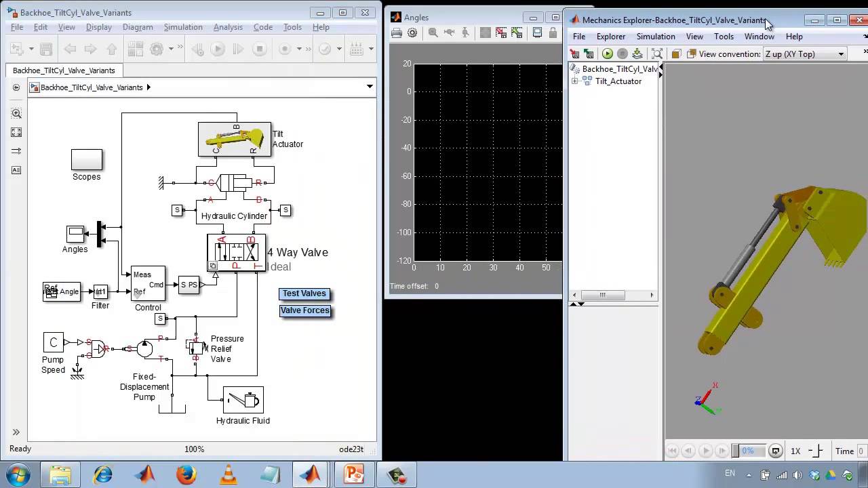Viewport: 868px width, 488px height.
Task: Open the View convention dropdown
Action: coord(841,54)
